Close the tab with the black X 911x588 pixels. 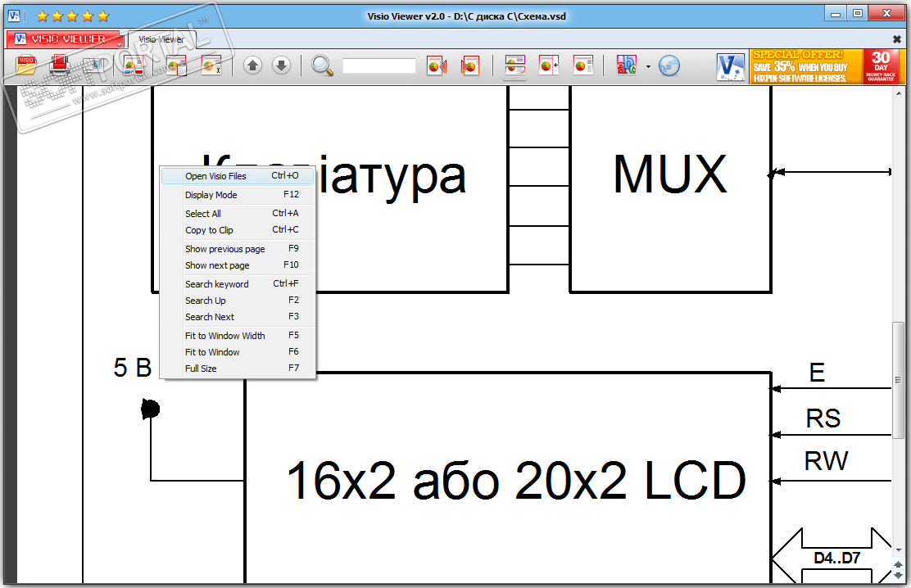pyautogui.click(x=896, y=39)
